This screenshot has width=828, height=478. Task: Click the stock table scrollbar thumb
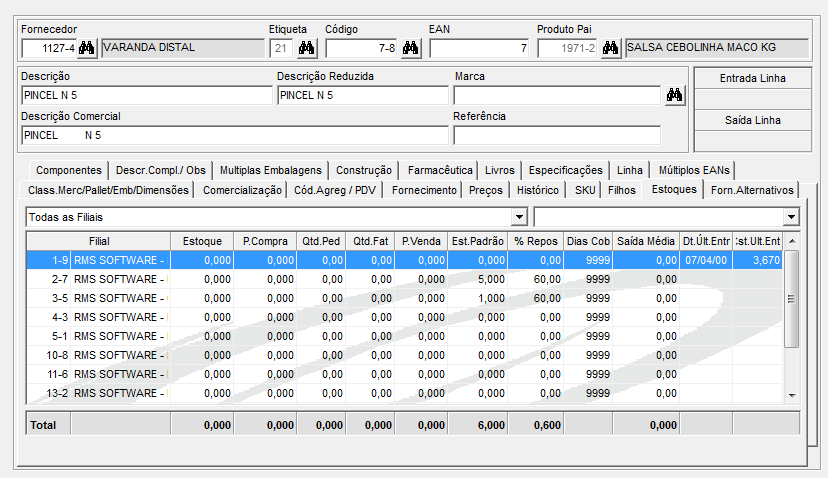(x=792, y=299)
